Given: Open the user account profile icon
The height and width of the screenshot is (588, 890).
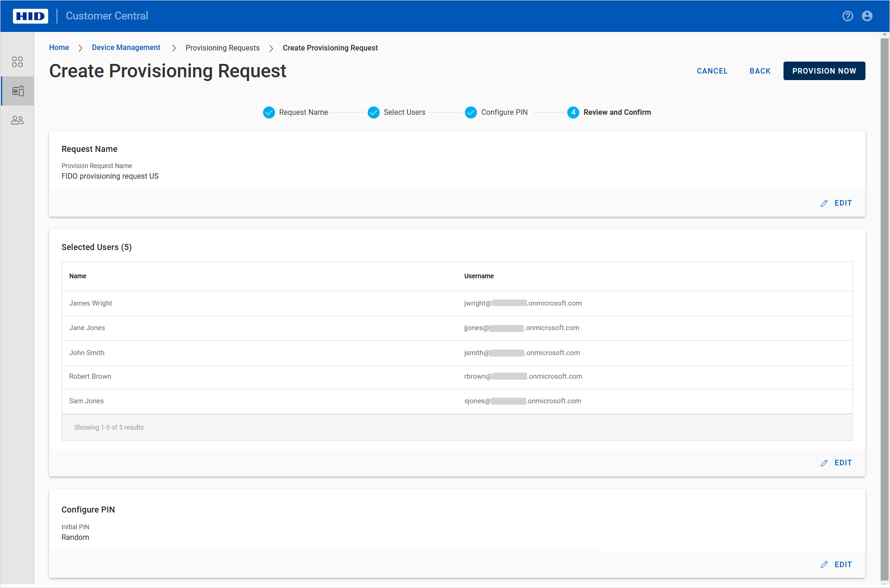Looking at the screenshot, I should point(867,16).
